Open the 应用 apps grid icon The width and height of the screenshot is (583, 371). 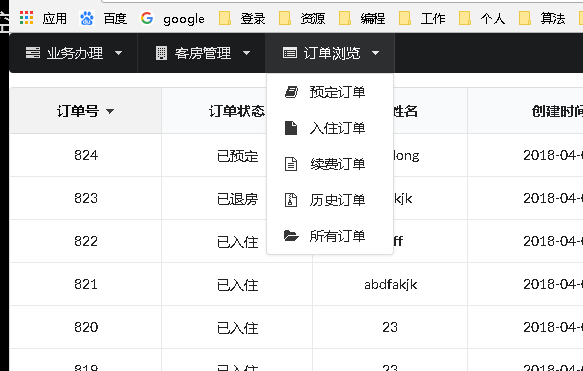tap(26, 17)
